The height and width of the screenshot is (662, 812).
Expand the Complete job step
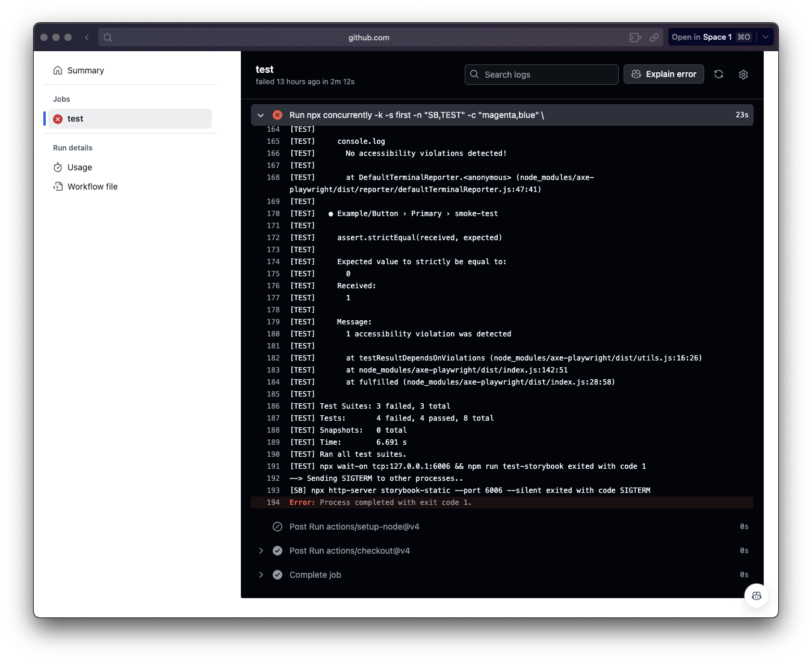click(x=261, y=575)
